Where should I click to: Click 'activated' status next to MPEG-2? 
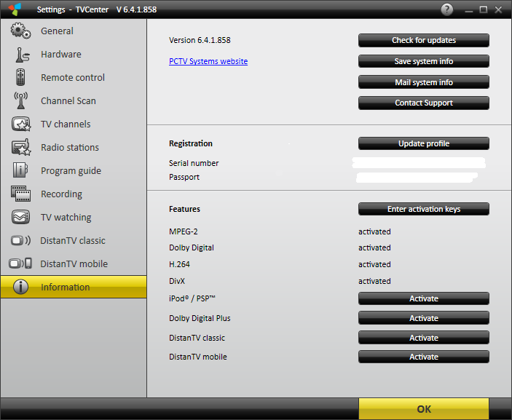click(374, 231)
